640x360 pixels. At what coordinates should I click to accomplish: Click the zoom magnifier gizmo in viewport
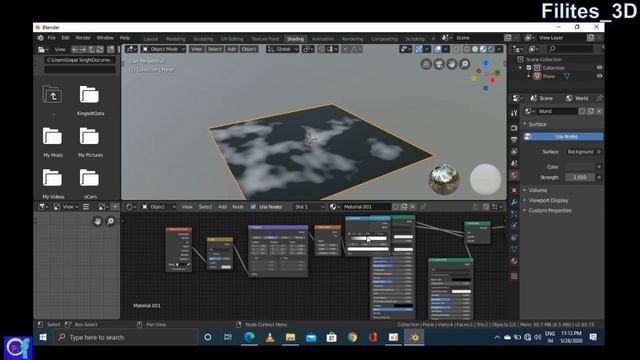[464, 64]
